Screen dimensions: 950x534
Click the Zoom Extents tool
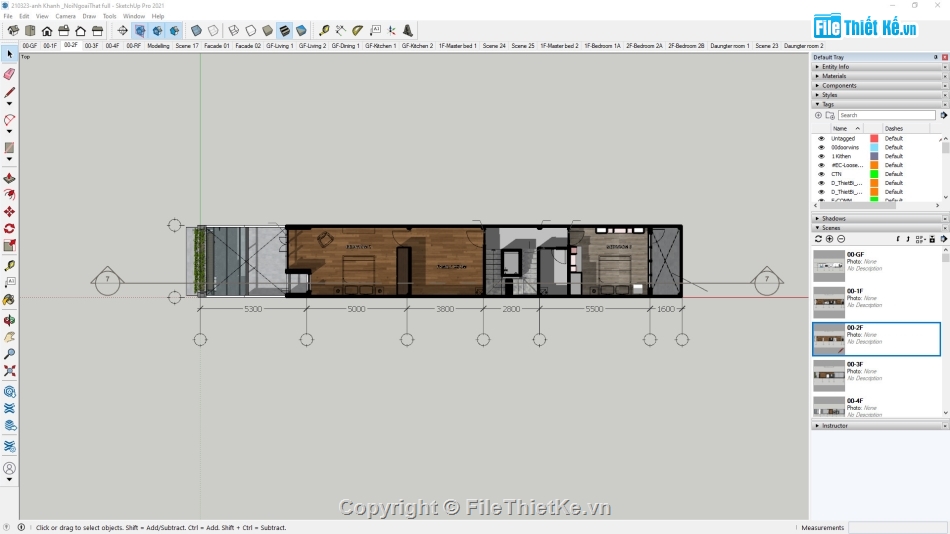click(9, 371)
